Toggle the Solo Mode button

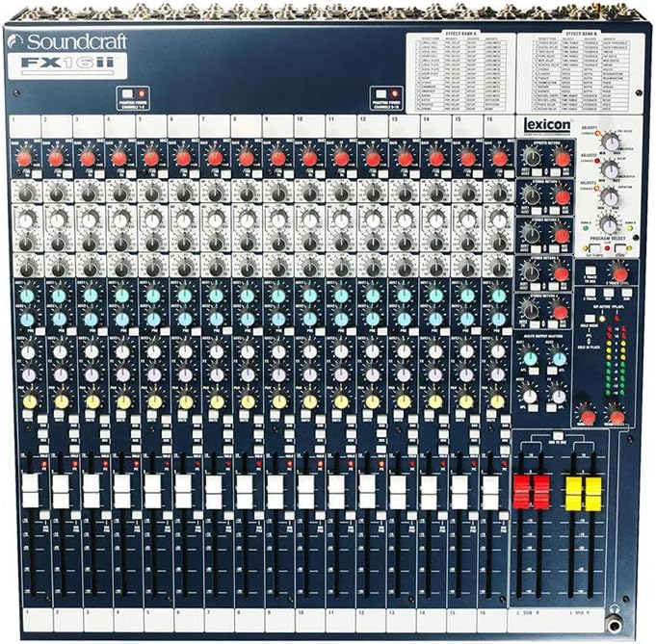point(590,319)
